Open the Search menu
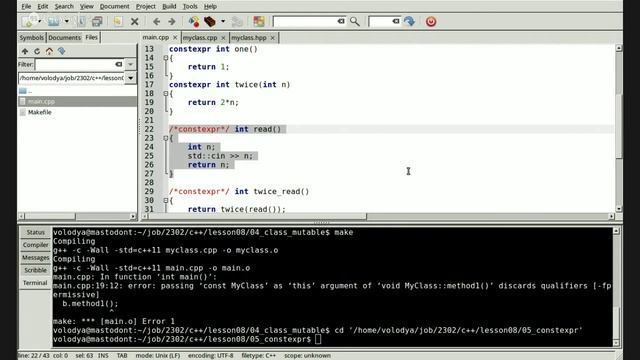Screen dimensions: 640x360 point(64,7)
